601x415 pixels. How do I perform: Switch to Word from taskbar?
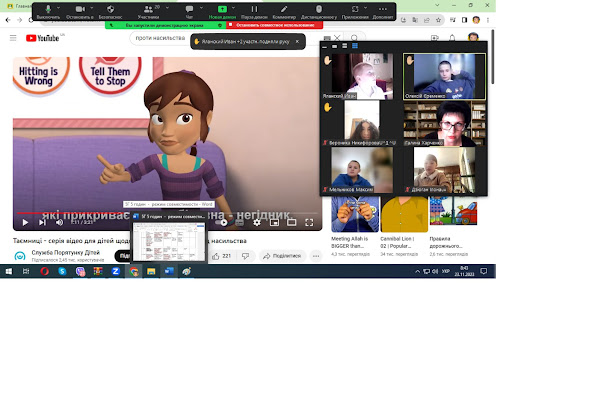pos(169,272)
